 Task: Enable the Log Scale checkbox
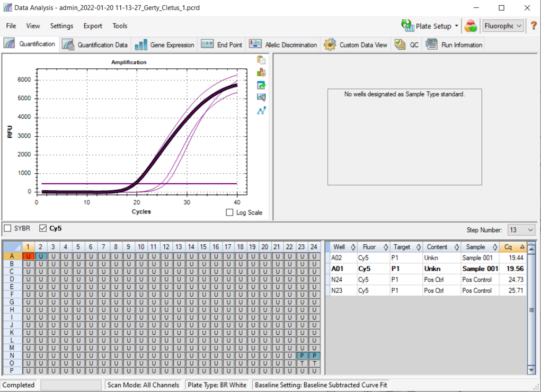tap(229, 212)
